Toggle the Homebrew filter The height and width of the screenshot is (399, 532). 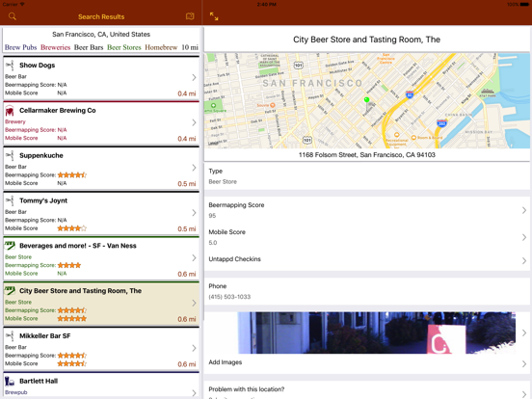pyautogui.click(x=161, y=47)
